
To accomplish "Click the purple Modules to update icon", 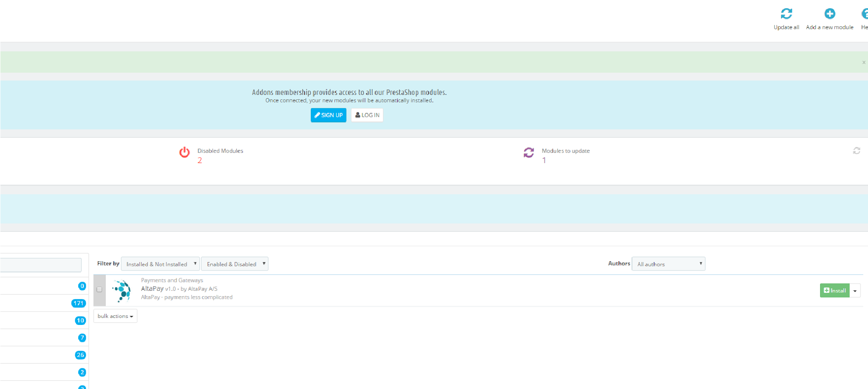I will (528, 153).
